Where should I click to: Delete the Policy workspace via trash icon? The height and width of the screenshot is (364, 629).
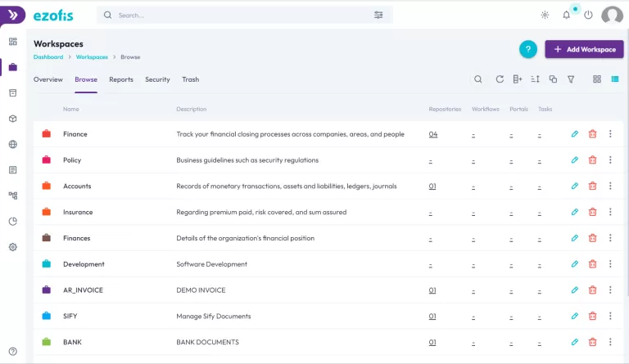[592, 160]
